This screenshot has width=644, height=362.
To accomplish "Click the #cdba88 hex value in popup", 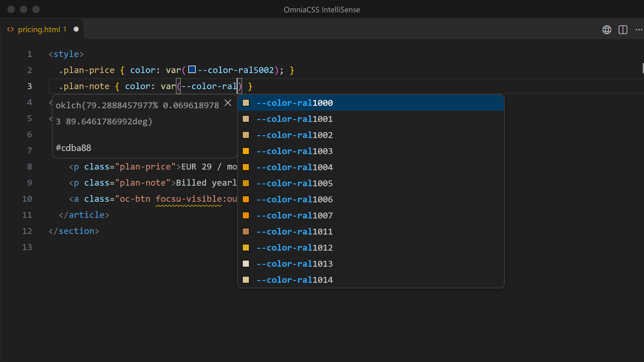I will click(73, 148).
